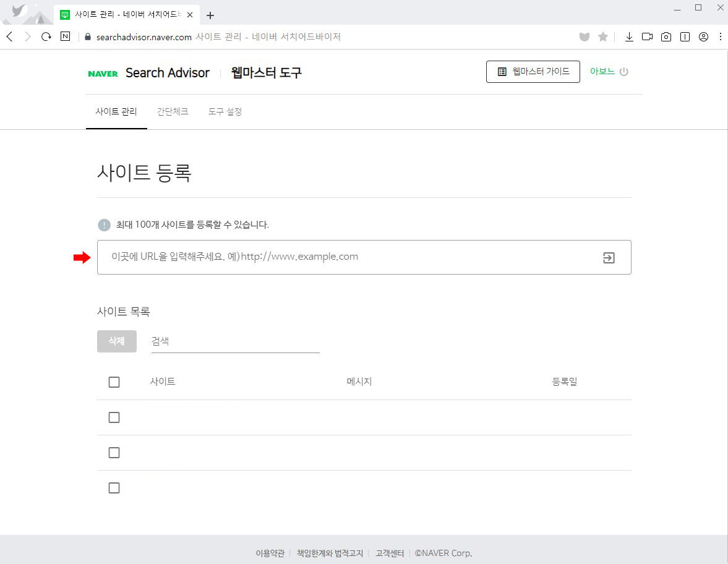Open the Naver N icon beside the address bar
Image resolution: width=728 pixels, height=564 pixels.
click(66, 36)
